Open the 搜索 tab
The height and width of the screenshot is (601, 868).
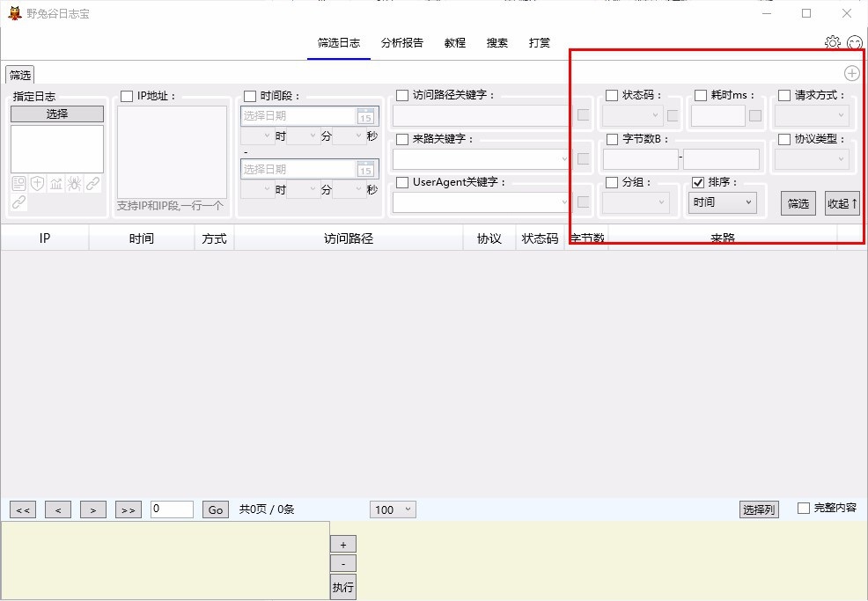pyautogui.click(x=497, y=42)
